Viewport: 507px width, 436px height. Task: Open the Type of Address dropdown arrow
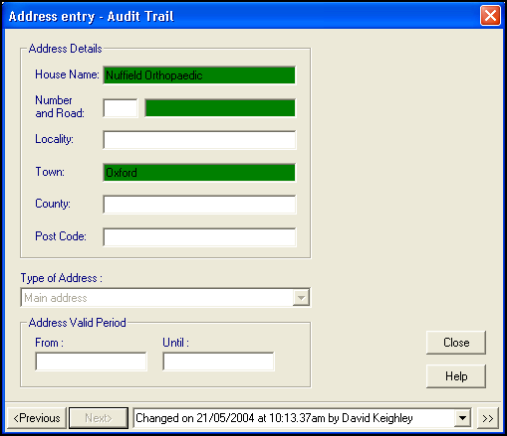301,297
